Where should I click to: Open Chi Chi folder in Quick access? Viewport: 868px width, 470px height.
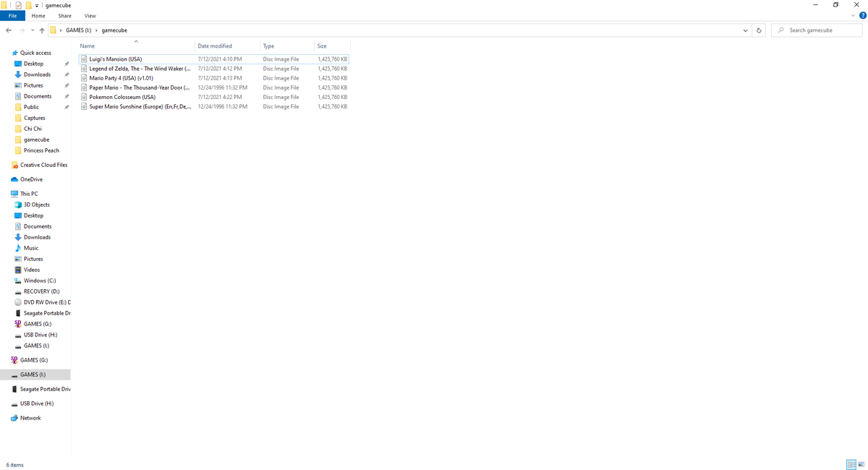[x=33, y=129]
